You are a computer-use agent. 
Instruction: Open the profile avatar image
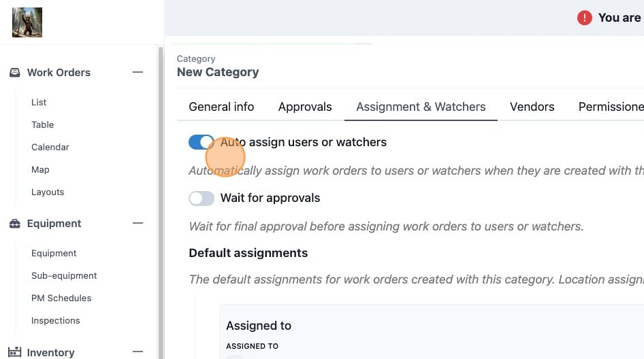27,22
